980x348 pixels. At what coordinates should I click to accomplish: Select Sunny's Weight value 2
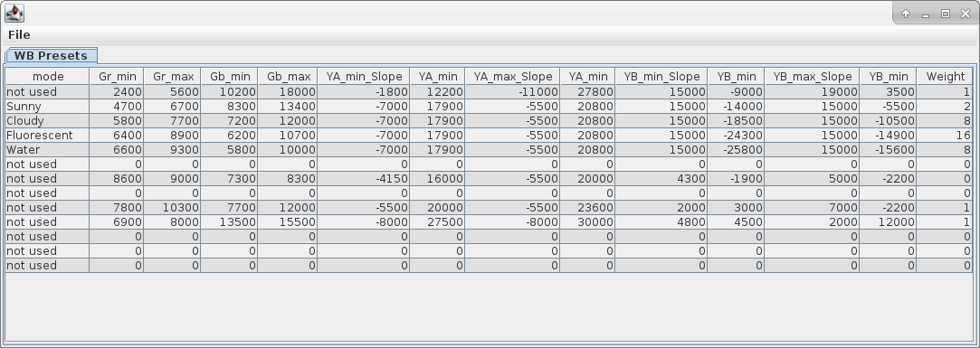[x=945, y=107]
